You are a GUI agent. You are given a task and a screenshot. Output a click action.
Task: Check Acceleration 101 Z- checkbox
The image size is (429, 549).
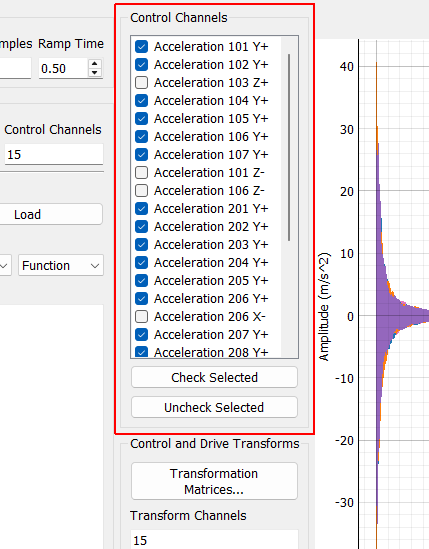click(x=141, y=173)
